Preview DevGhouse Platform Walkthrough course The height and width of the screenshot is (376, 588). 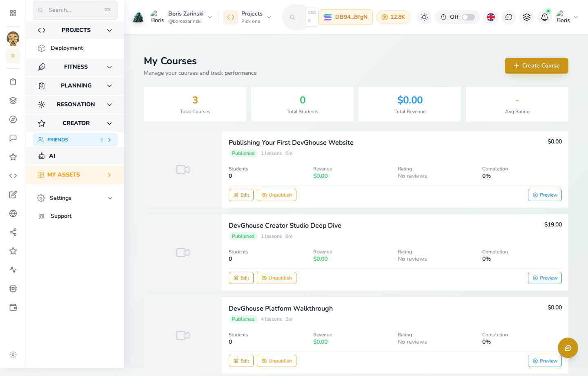click(545, 361)
